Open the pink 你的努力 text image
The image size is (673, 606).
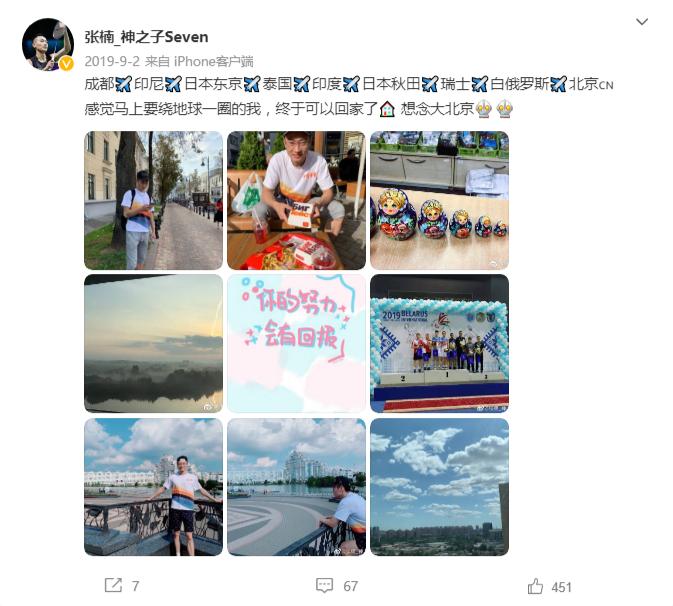tap(296, 343)
